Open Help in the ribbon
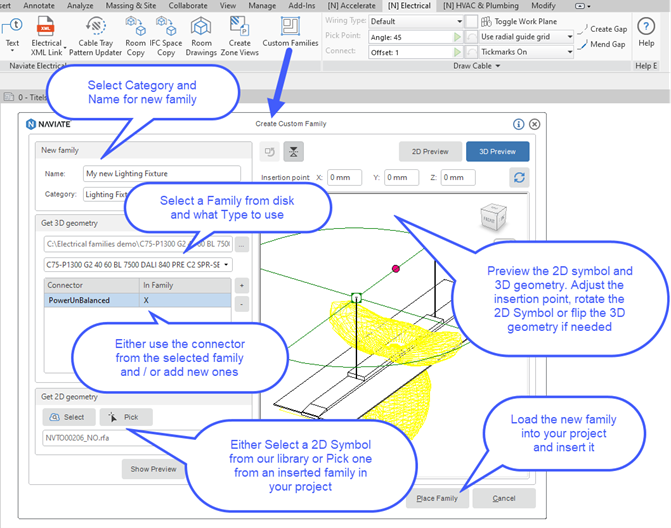Viewport: 671px width, 528px height. (x=646, y=32)
